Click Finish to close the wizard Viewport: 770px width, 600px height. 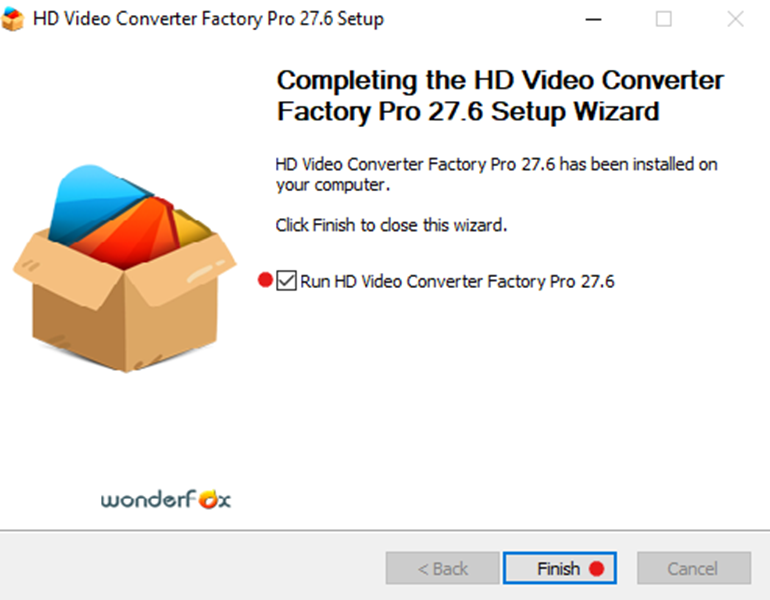click(x=560, y=568)
